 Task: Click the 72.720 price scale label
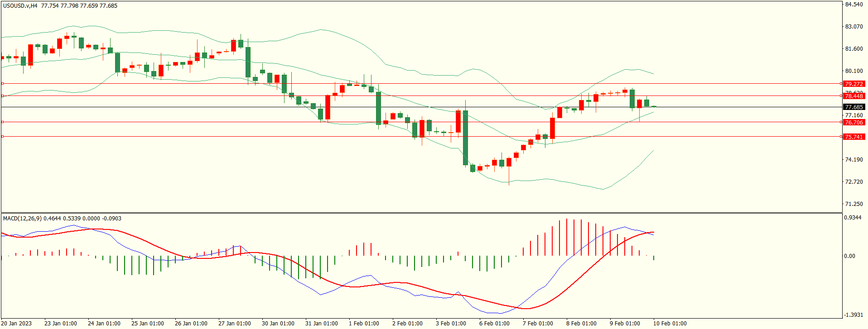pos(854,182)
